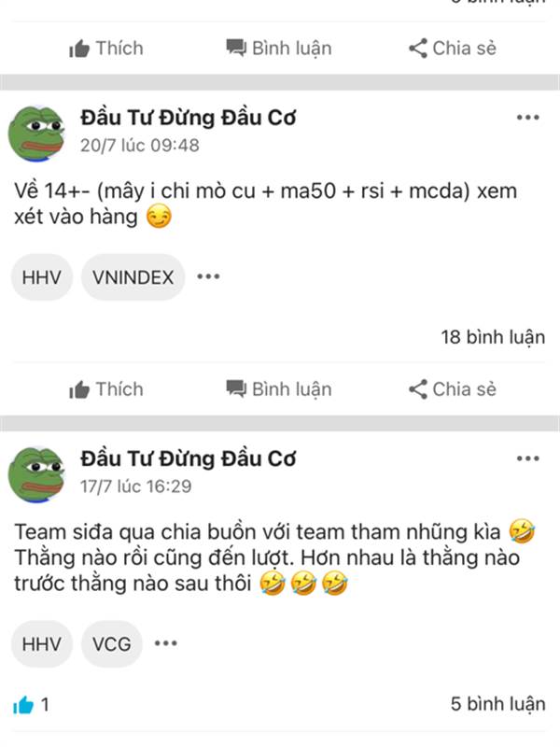560x747 pixels.
Task: Expand more tags after VNINDEX
Action: tap(208, 276)
